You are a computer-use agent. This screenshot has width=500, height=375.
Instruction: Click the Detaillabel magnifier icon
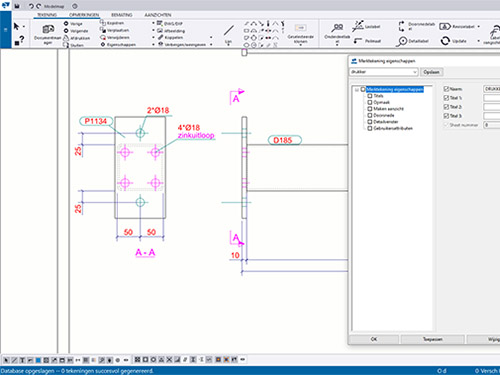click(402, 41)
